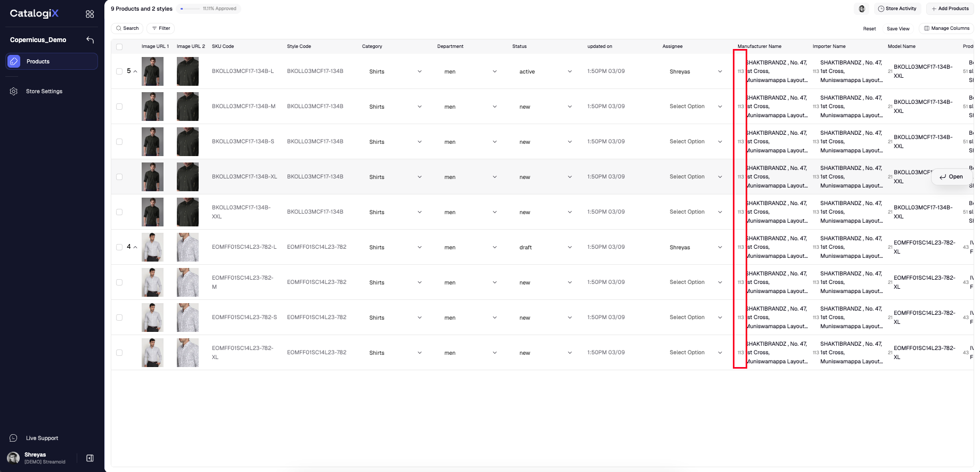Collapse the sidebar using the panel icon

tap(90, 458)
